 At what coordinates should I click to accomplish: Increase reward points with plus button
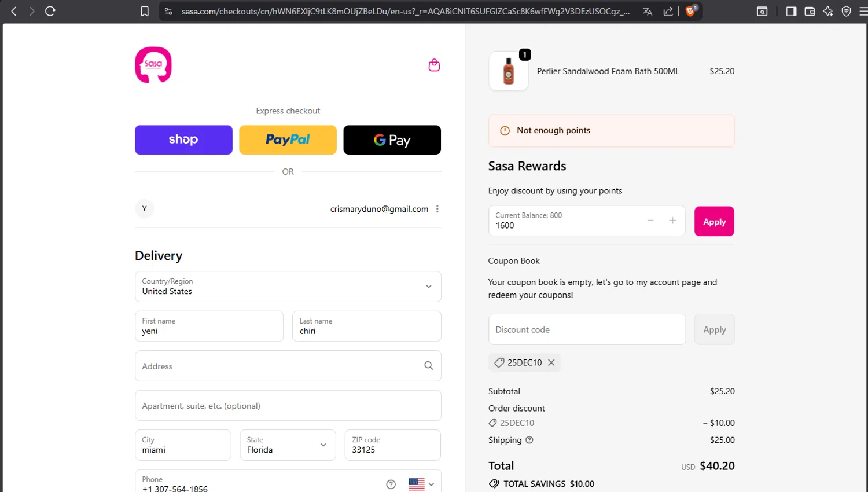(x=672, y=221)
